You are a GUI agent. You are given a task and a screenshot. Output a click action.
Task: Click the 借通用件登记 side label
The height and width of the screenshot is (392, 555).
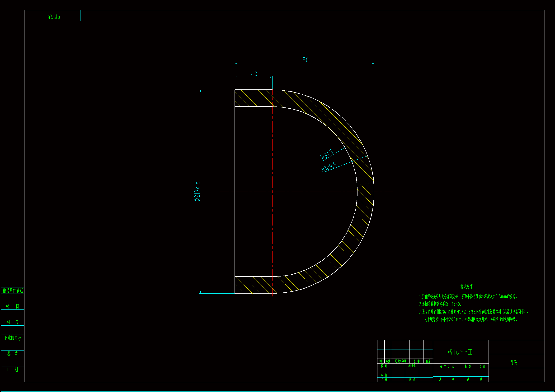[x=13, y=290]
